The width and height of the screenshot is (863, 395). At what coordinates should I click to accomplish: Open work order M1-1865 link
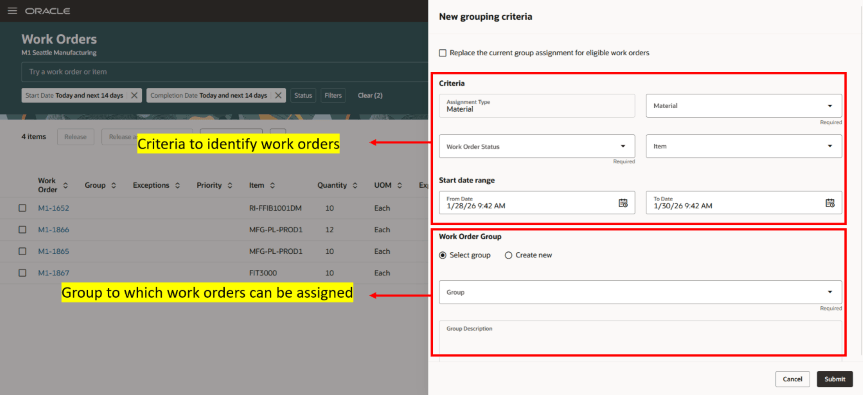[x=53, y=251]
